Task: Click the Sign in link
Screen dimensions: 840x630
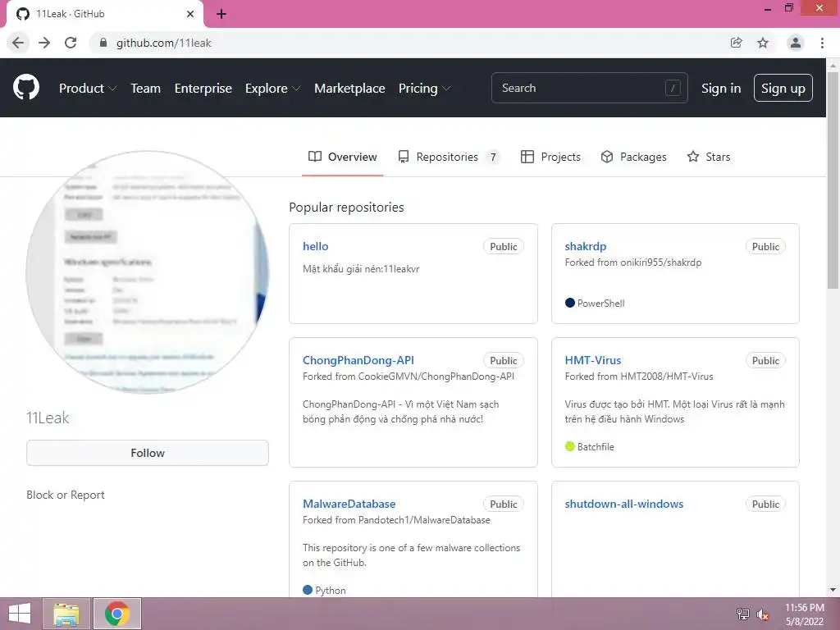Action: click(x=721, y=88)
